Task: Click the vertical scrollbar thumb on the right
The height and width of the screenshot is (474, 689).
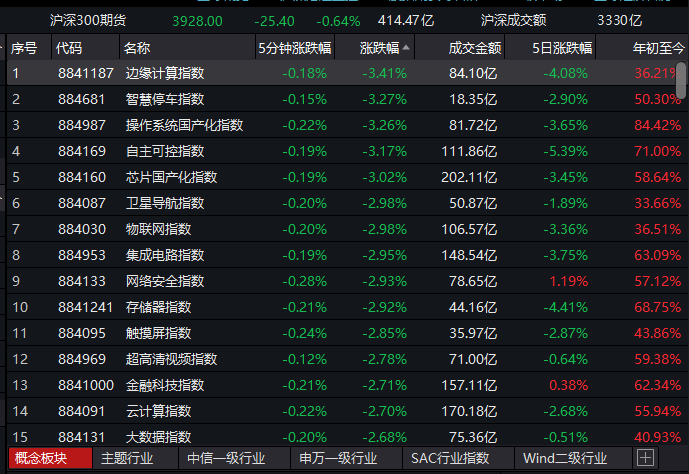Action: pos(682,80)
